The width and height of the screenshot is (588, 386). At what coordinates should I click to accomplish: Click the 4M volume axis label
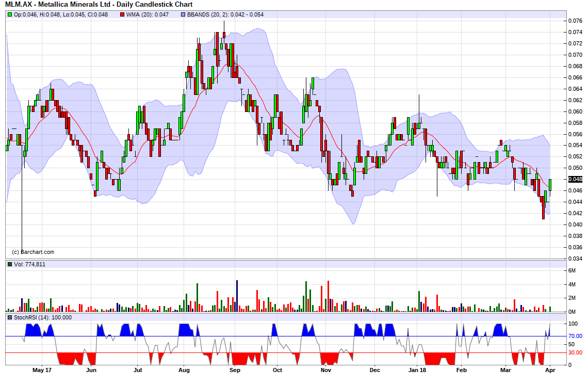tap(572, 285)
